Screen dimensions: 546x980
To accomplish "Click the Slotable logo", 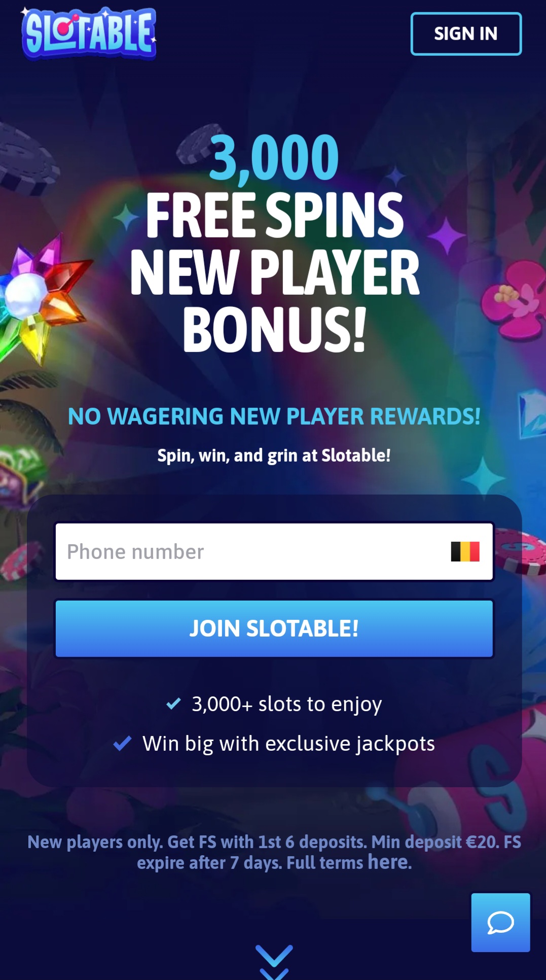I will pos(89,33).
